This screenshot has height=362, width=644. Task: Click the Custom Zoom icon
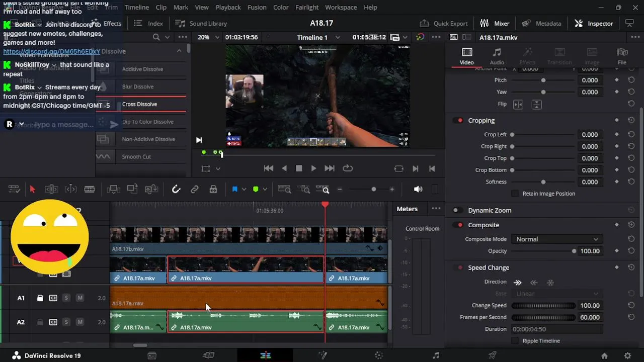[x=323, y=190]
